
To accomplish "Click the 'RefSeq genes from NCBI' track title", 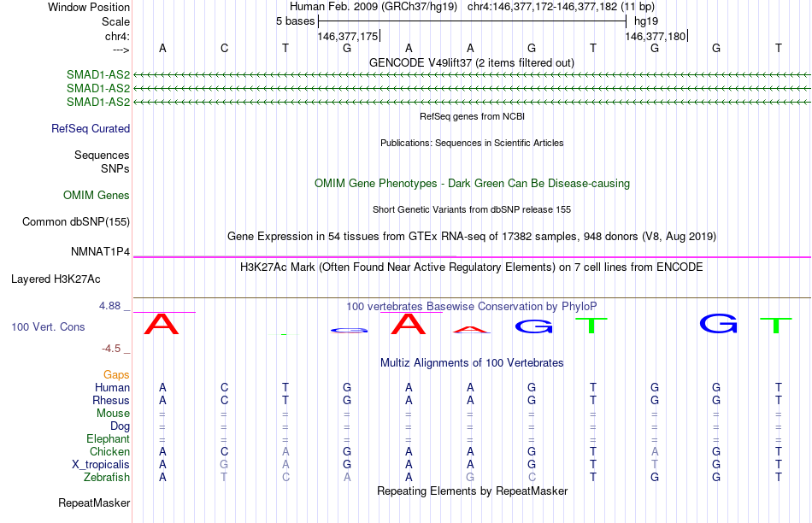I will pos(472,116).
